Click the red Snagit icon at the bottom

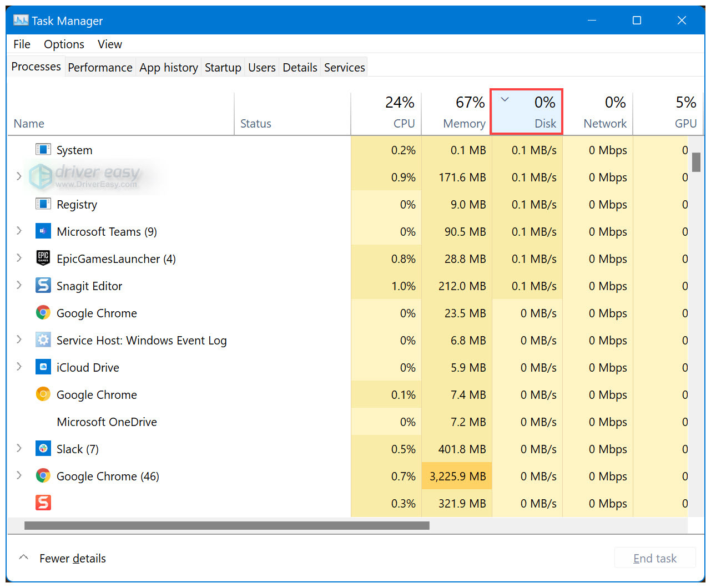[43, 503]
